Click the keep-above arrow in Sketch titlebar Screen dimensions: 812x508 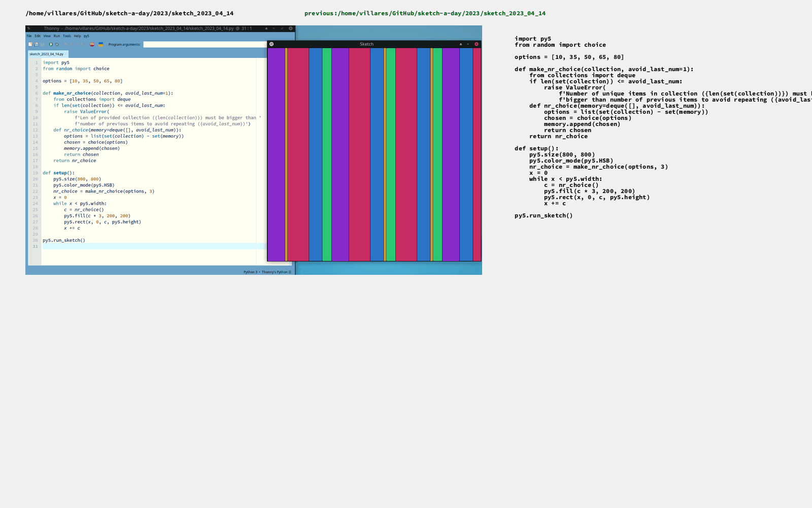coord(461,44)
